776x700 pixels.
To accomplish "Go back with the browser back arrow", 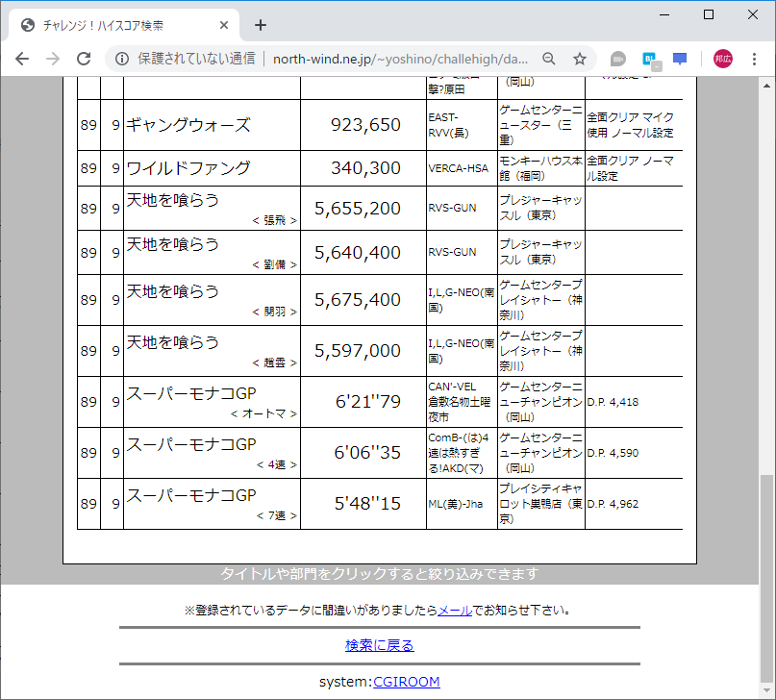I will click(22, 59).
